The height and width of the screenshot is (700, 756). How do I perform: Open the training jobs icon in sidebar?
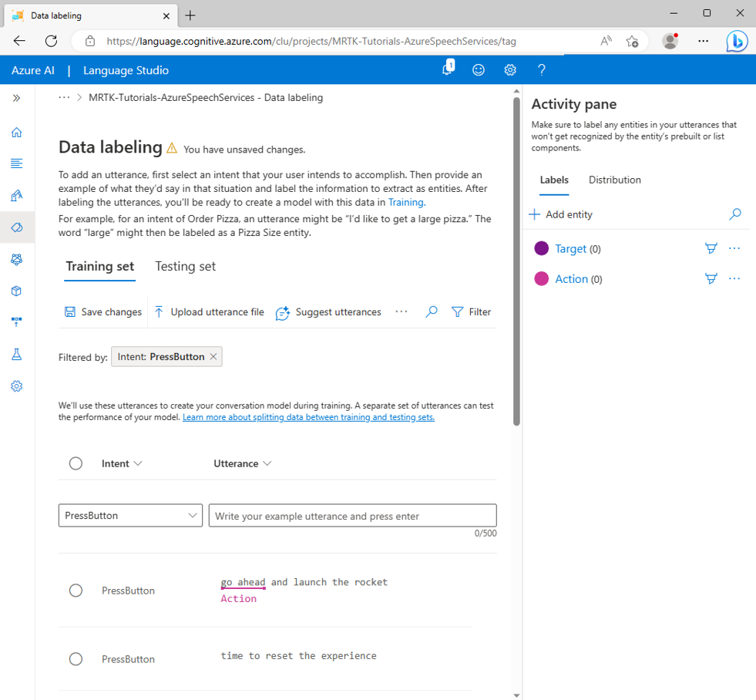tap(16, 259)
